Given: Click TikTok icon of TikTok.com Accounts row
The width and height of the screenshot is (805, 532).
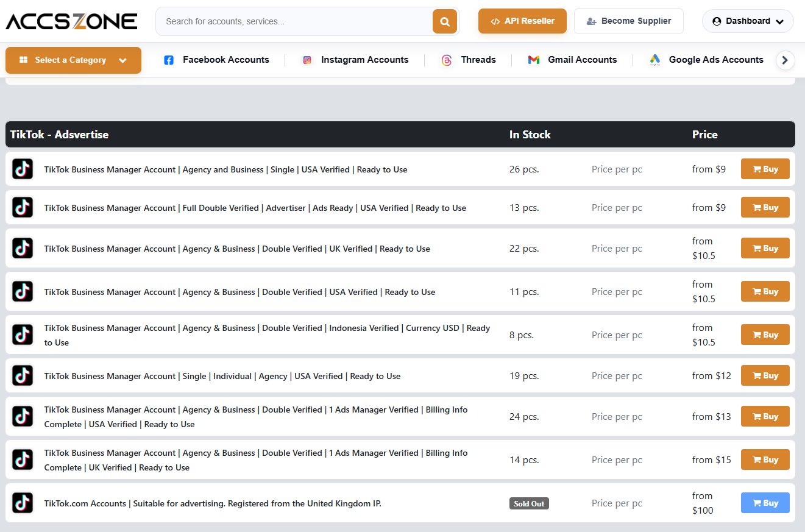Looking at the screenshot, I should (x=23, y=503).
